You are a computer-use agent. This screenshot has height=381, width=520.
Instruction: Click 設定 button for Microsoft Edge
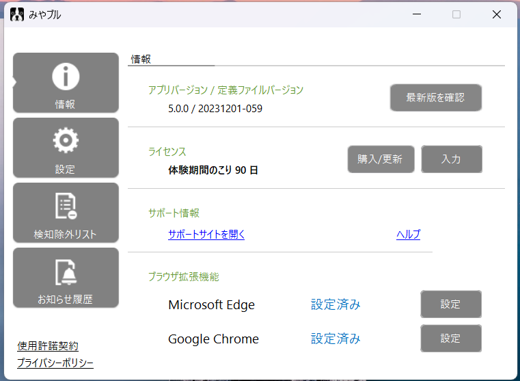451,304
